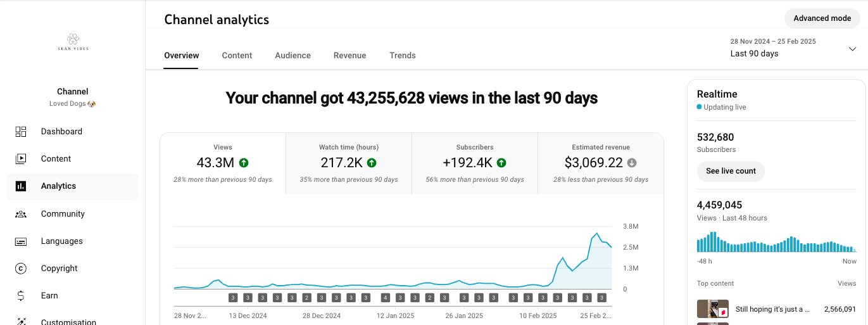Click the Languages sidebar icon

click(x=21, y=241)
